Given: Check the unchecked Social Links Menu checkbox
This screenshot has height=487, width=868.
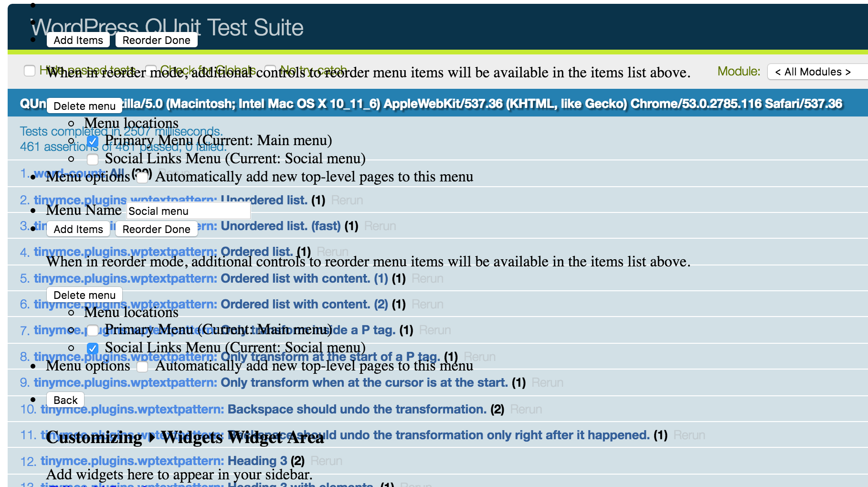Looking at the screenshot, I should coord(93,159).
